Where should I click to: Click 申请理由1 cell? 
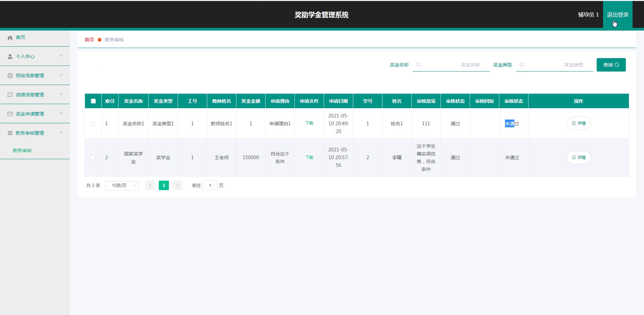pos(280,124)
